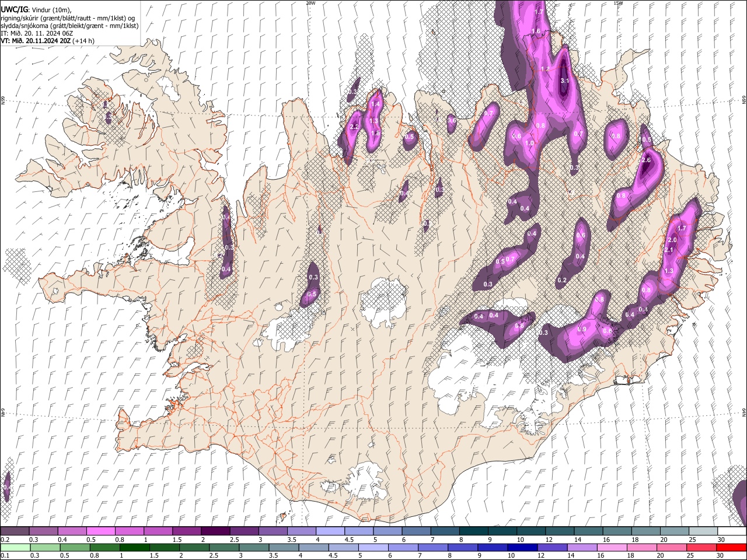The width and height of the screenshot is (747, 560).
Task: Click the 1.0 precipitation value on the map
Action: tap(530, 143)
